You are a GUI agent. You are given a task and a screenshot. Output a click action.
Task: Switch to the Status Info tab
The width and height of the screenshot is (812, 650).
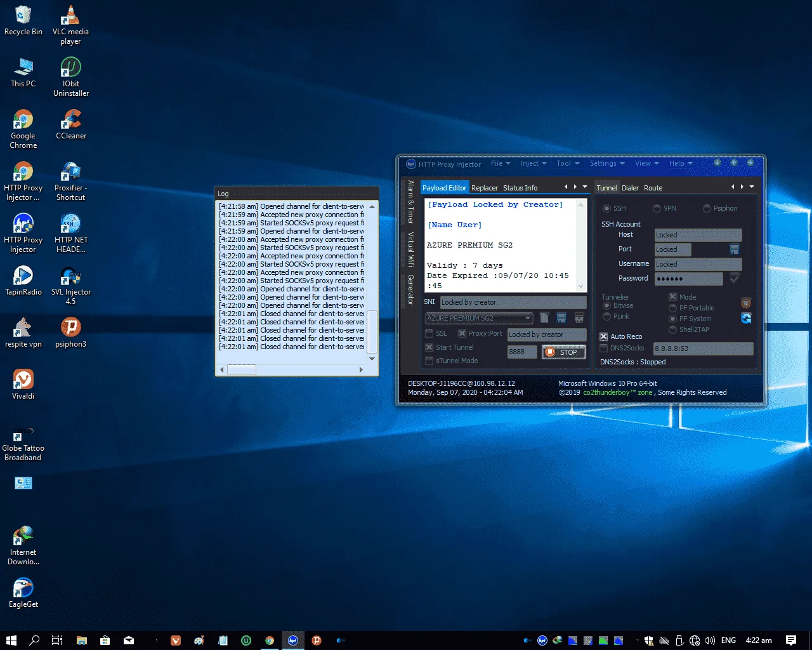pyautogui.click(x=520, y=188)
